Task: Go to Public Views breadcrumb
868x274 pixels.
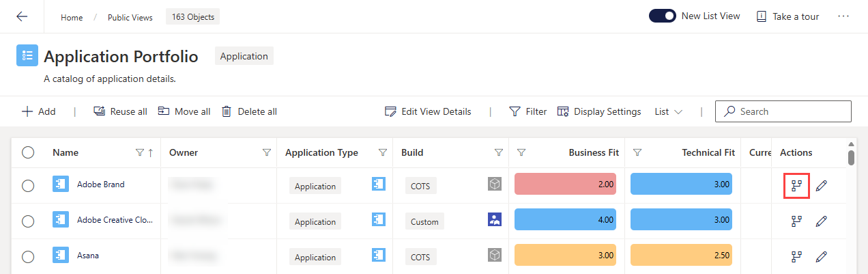Action: [130, 17]
